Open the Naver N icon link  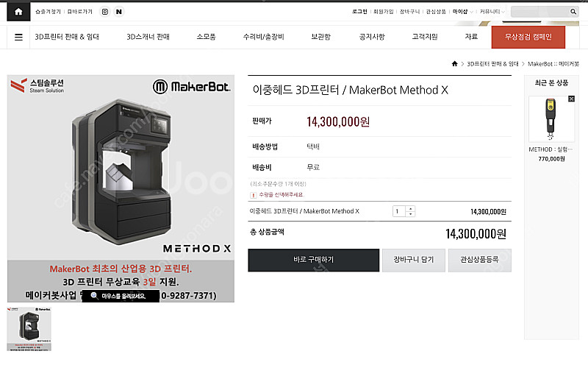point(119,12)
